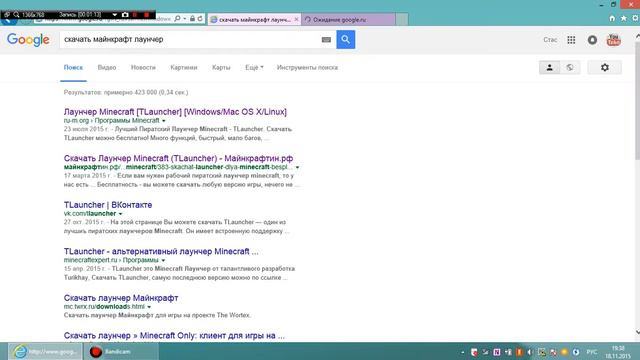
Task: Switch to 'Ожидание google.ru' tab
Action: pyautogui.click(x=348, y=19)
